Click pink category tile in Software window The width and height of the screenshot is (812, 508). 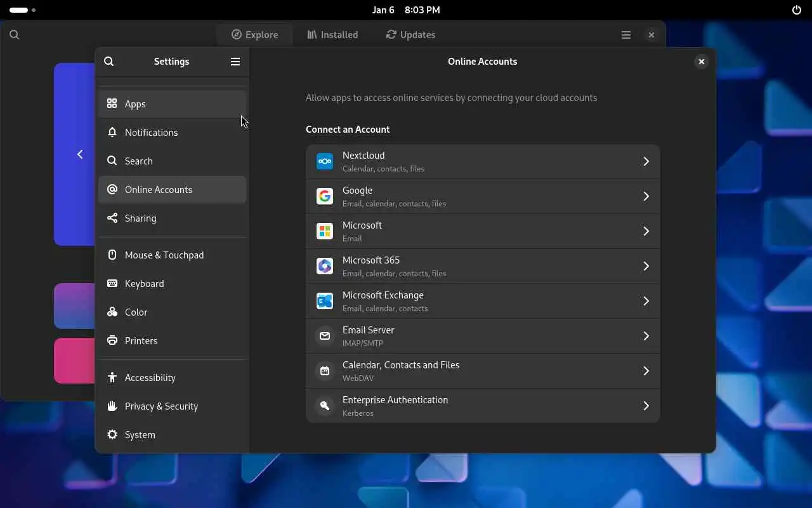click(74, 361)
